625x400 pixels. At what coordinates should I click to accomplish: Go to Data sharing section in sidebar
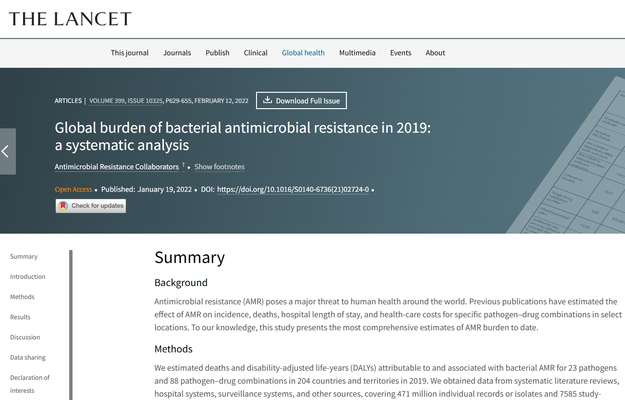point(28,357)
